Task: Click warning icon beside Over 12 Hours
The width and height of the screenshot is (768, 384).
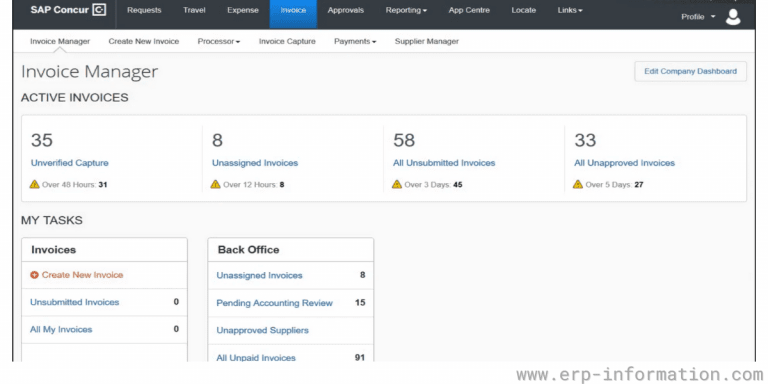Action: (x=216, y=184)
